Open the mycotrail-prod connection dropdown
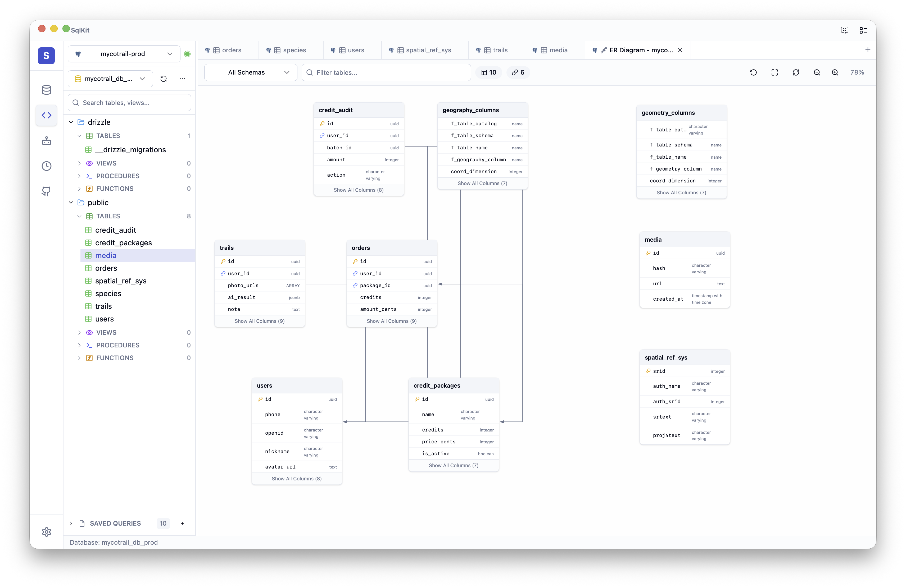This screenshot has width=906, height=588. [124, 54]
